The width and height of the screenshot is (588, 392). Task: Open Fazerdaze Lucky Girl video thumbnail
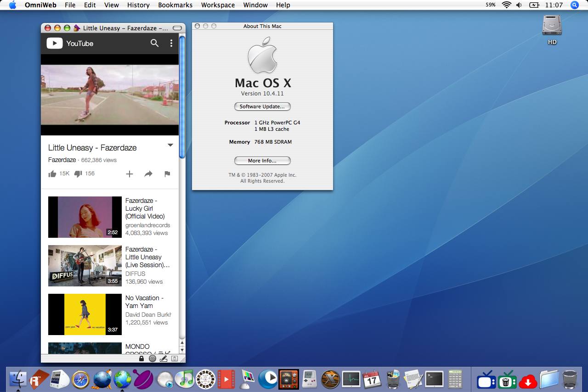tap(85, 217)
